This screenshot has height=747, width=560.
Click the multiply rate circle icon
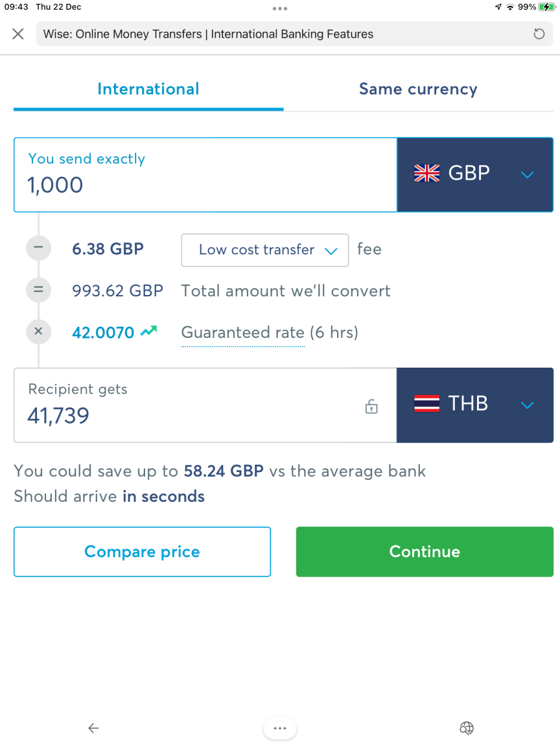pos(39,331)
